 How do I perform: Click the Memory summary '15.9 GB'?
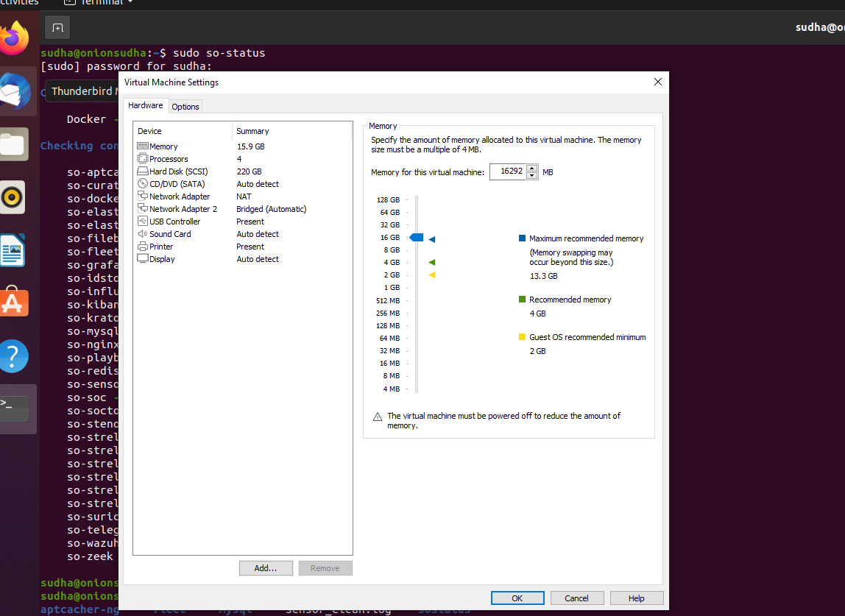[250, 146]
